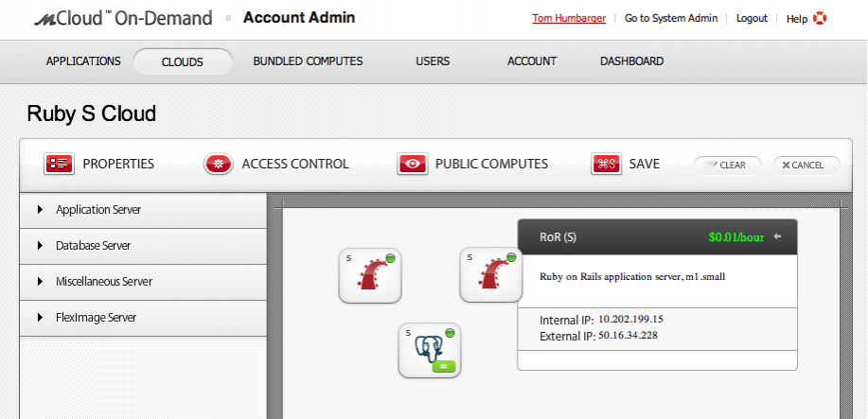Image resolution: width=868 pixels, height=419 pixels.
Task: Open Tom Humbarger user link
Action: click(x=569, y=18)
